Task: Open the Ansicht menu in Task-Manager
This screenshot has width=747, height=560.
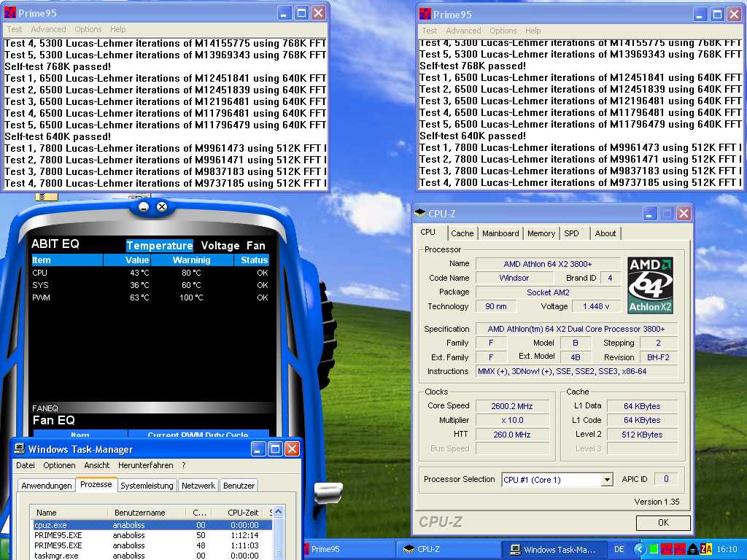Action: pyautogui.click(x=97, y=465)
